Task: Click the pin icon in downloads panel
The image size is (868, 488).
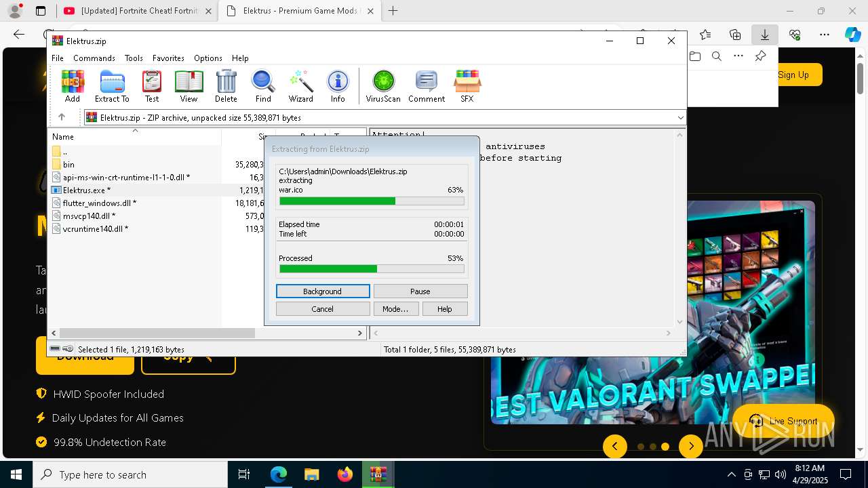Action: tap(761, 56)
